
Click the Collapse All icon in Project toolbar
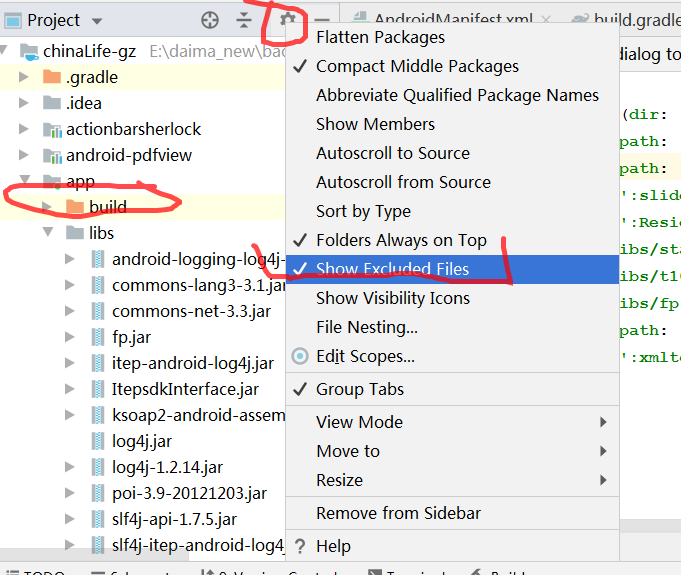point(244,20)
